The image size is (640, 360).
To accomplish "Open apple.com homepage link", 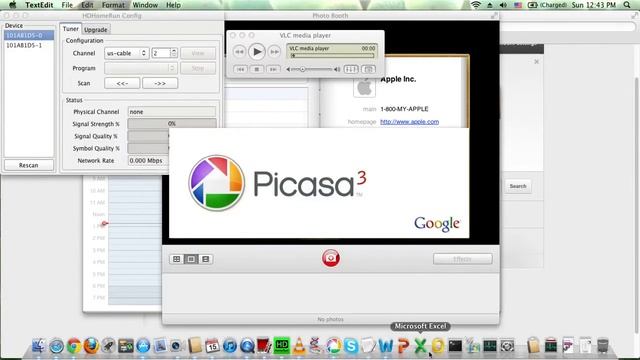I will tap(409, 122).
